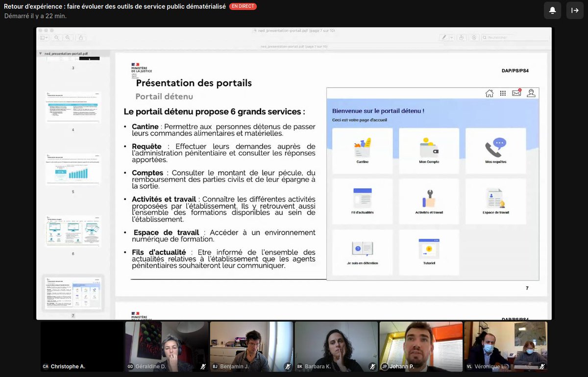Open the Je suis en détention tile
The height and width of the screenshot is (377, 588).
[x=363, y=252]
